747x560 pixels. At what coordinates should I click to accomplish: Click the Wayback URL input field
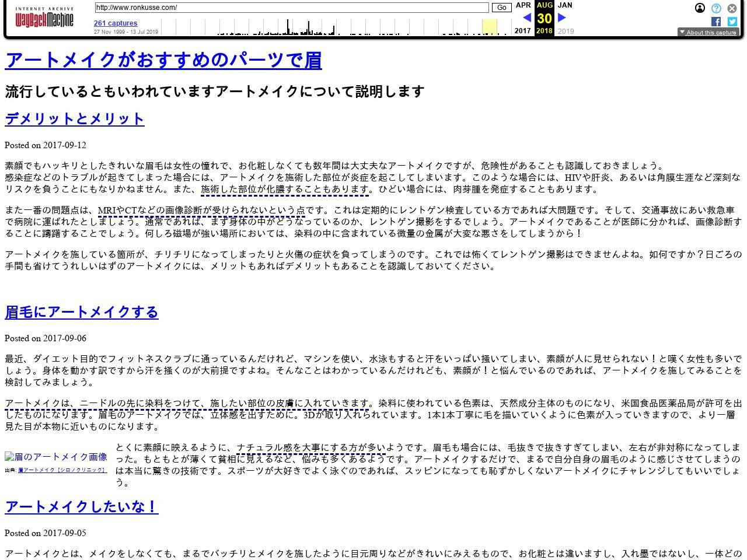pyautogui.click(x=292, y=8)
